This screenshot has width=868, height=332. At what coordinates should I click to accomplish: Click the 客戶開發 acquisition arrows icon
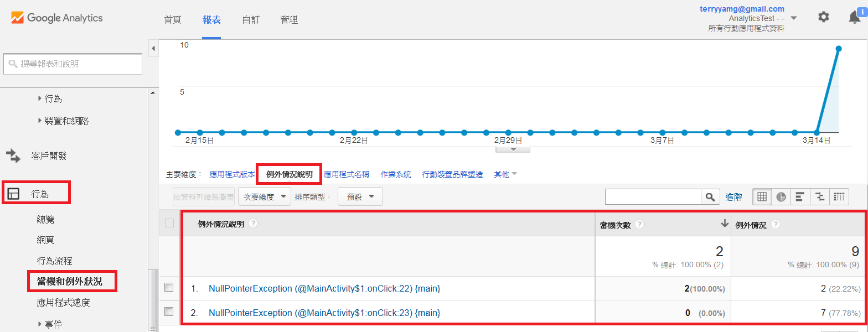click(x=13, y=156)
